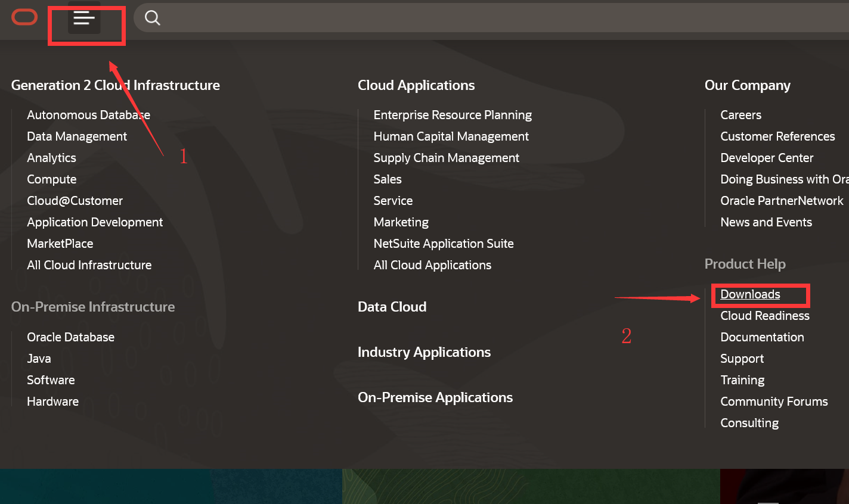Open Hardware link
The image size is (849, 504).
pyautogui.click(x=52, y=402)
